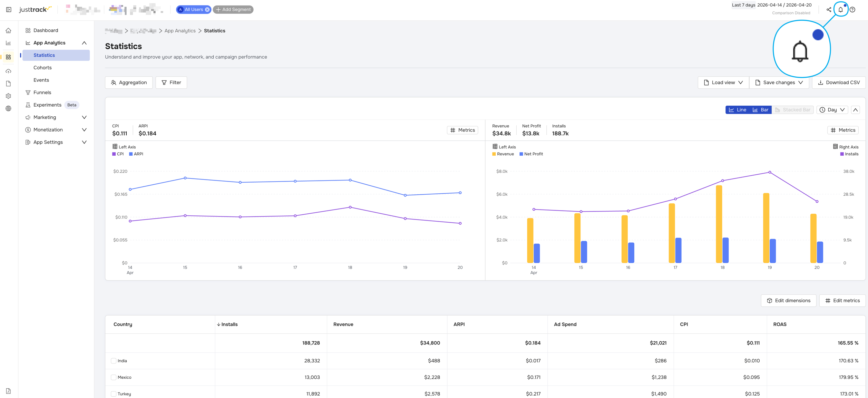Viewport: 868px width, 398px height.
Task: Open the Day granularity dropdown
Action: pyautogui.click(x=832, y=110)
